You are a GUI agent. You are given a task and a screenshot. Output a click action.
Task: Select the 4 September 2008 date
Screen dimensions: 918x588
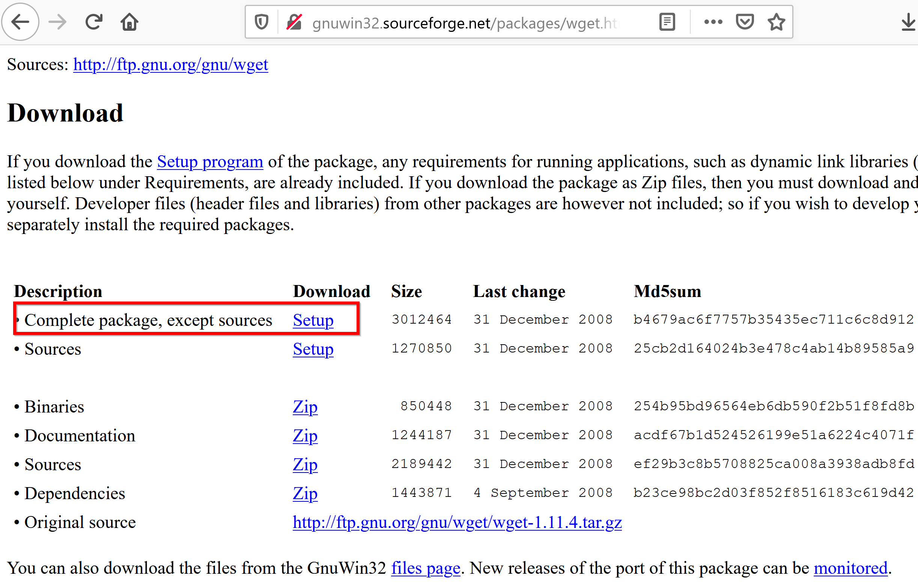click(x=543, y=493)
